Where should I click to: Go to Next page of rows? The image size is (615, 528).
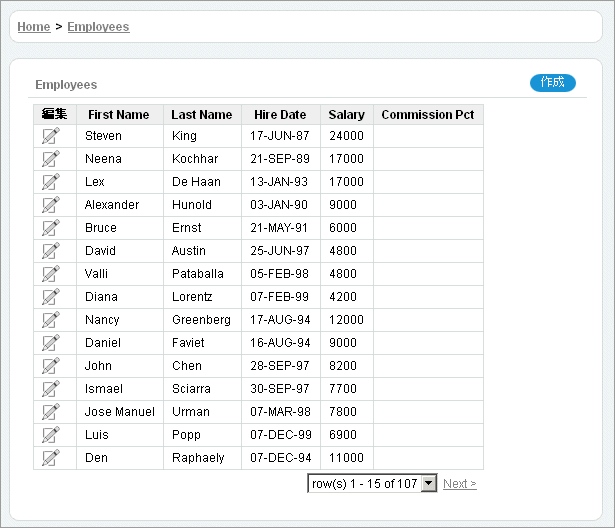point(460,484)
